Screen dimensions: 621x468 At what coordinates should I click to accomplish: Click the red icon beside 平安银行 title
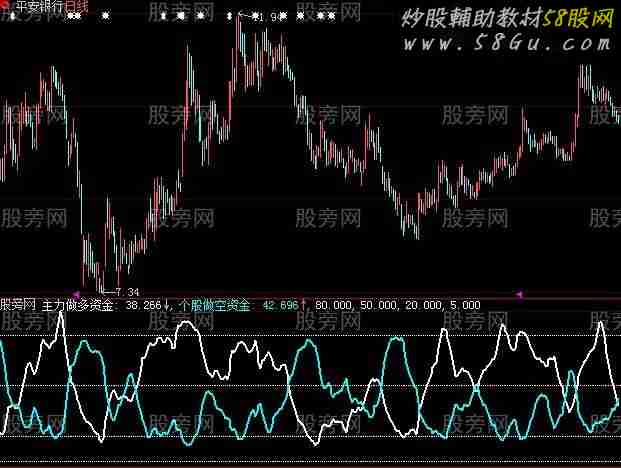[6, 4]
